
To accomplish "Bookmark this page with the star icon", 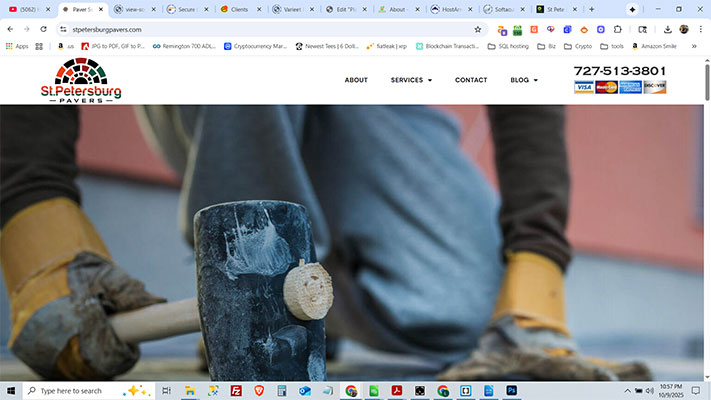I will point(478,29).
